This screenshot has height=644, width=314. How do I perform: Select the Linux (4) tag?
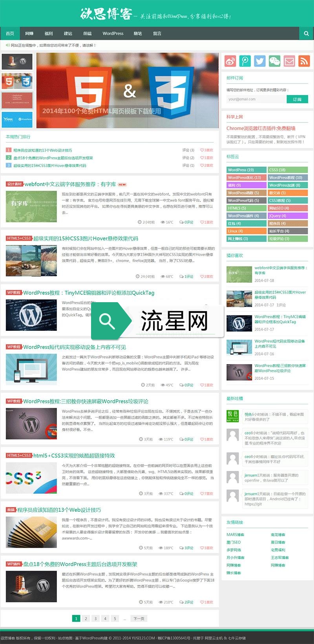[246, 231]
